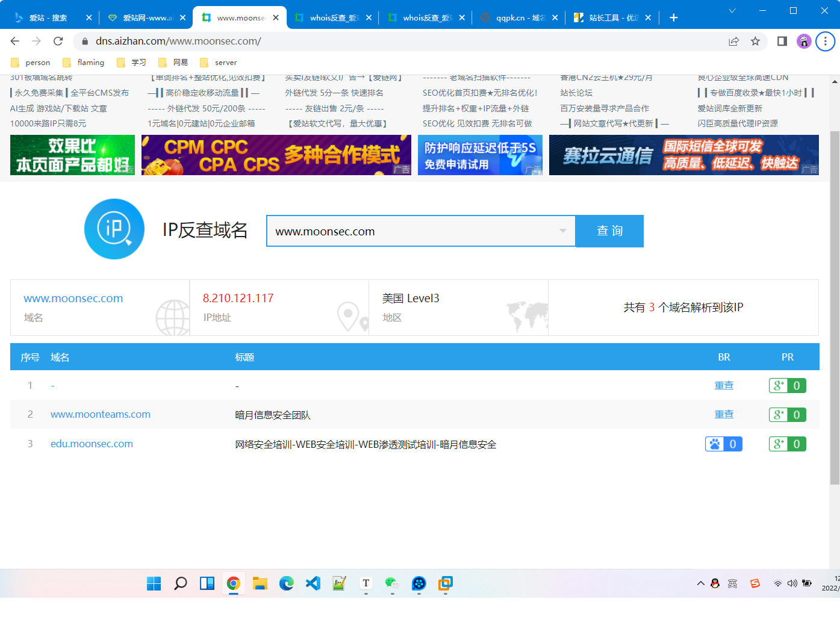Click the page vertical scrollbar
Image resolution: width=840 pixels, height=620 pixels.
835,307
